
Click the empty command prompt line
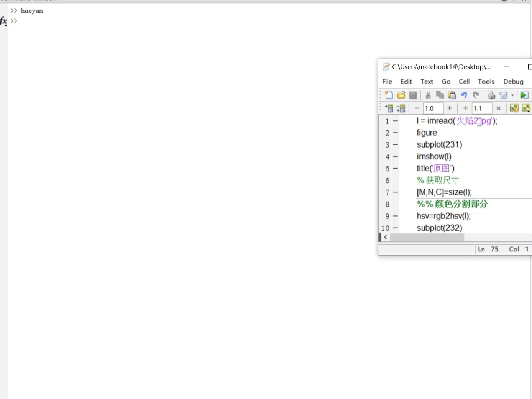[14, 21]
